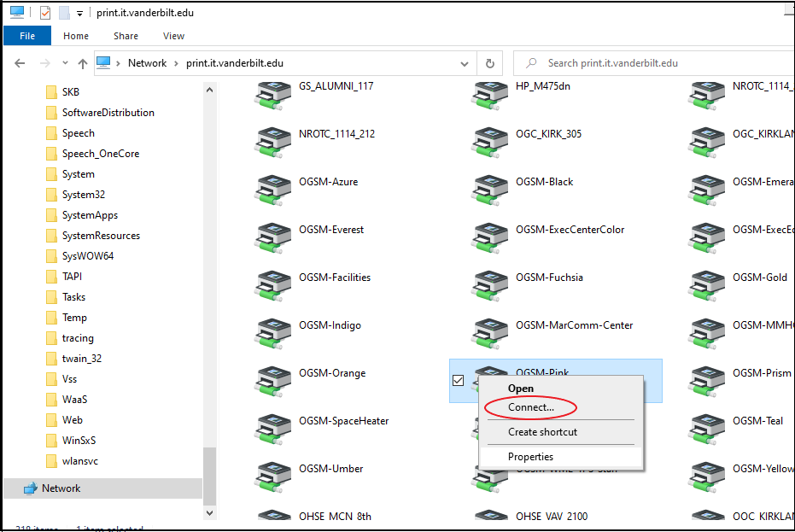Select the Temp folder
The width and height of the screenshot is (795, 532).
click(x=67, y=318)
